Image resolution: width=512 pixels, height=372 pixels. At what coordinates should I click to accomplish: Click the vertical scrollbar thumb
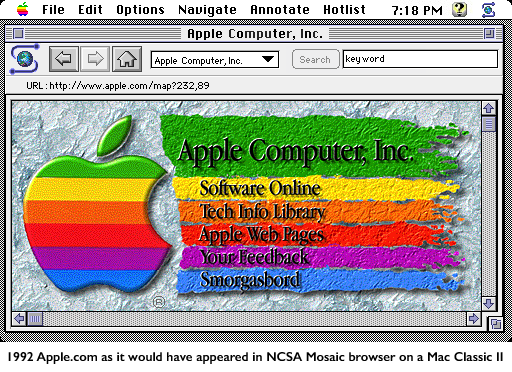[x=489, y=124]
